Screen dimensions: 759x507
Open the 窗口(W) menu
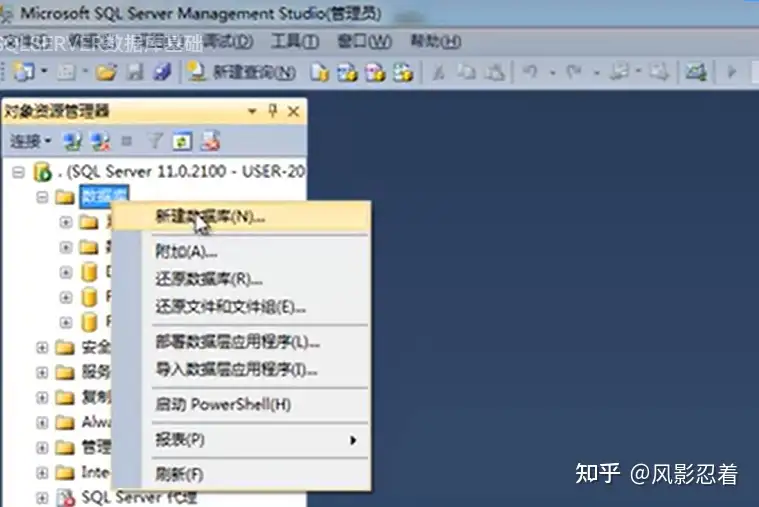[364, 42]
